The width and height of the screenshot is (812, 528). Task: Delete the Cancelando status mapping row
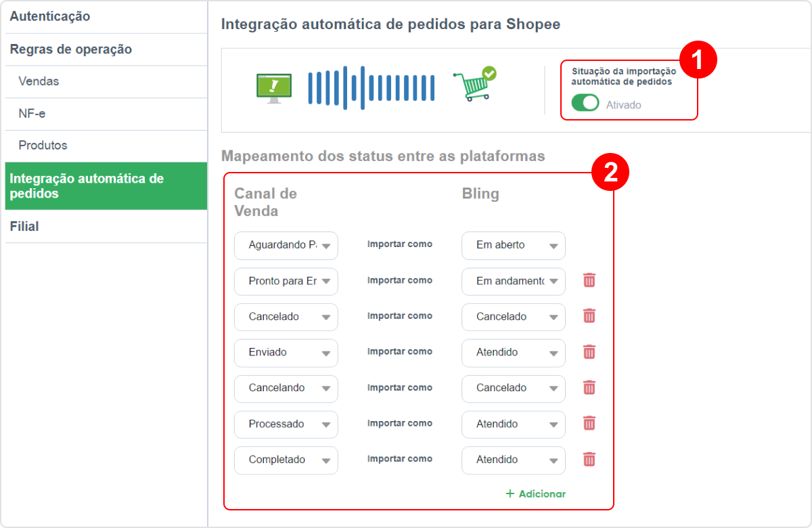pos(589,388)
